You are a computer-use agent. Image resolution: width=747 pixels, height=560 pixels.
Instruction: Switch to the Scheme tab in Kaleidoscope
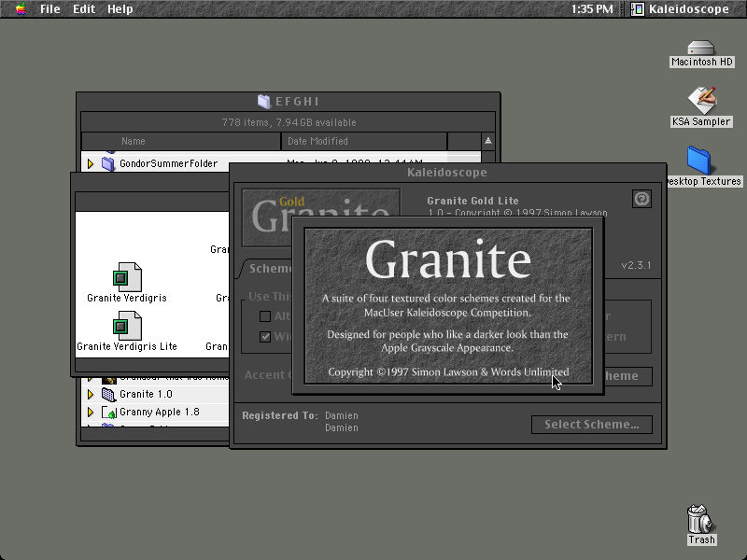coord(269,269)
